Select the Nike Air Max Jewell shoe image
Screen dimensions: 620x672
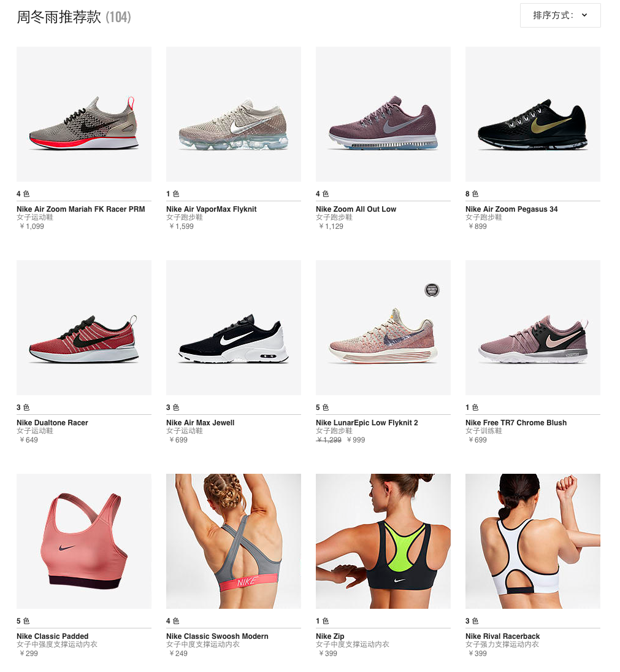234,328
